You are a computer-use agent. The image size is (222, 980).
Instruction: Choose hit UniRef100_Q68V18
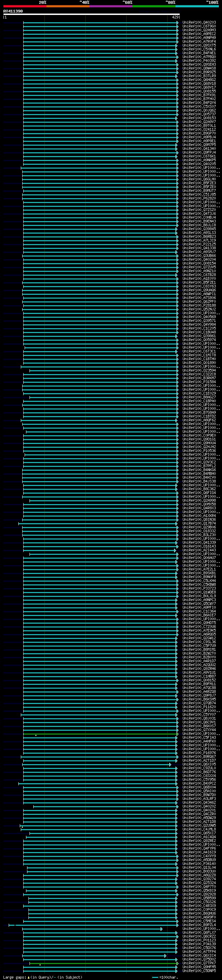tap(199, 84)
